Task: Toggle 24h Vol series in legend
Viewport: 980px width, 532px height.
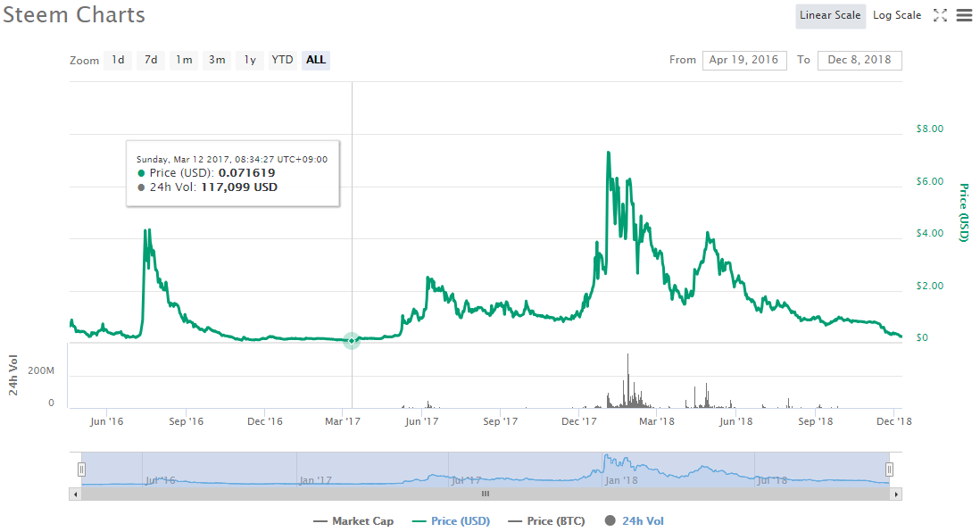Action: point(635,520)
